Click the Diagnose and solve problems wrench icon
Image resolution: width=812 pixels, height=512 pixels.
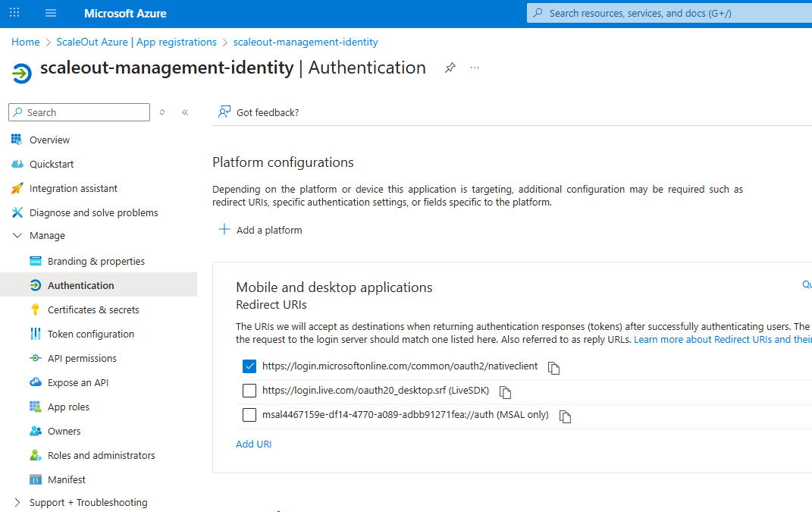(x=17, y=212)
